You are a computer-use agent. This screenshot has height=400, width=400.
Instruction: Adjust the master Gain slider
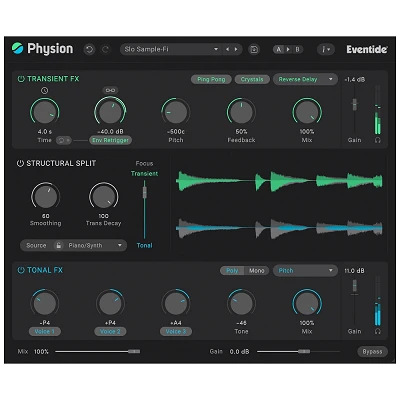coord(298,351)
